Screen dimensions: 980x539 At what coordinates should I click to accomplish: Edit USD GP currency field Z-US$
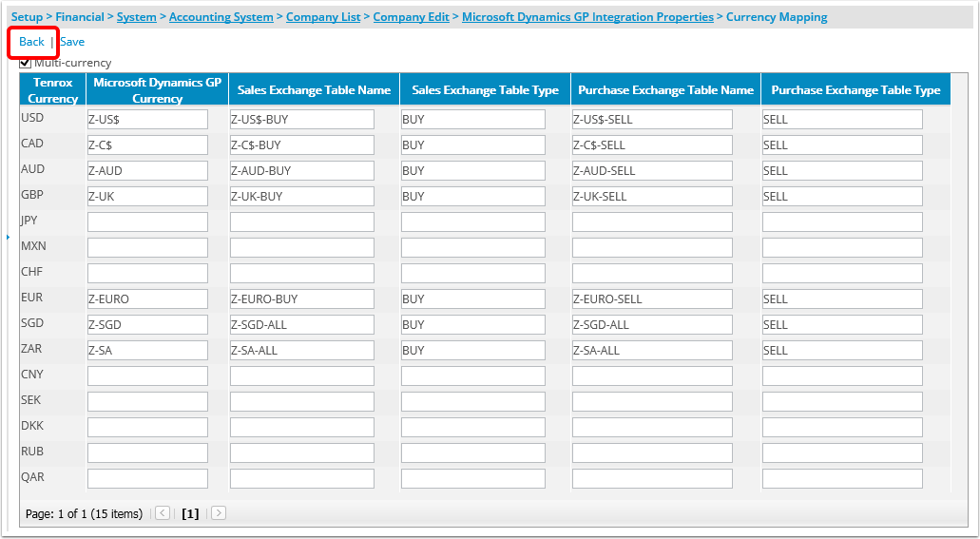point(147,120)
